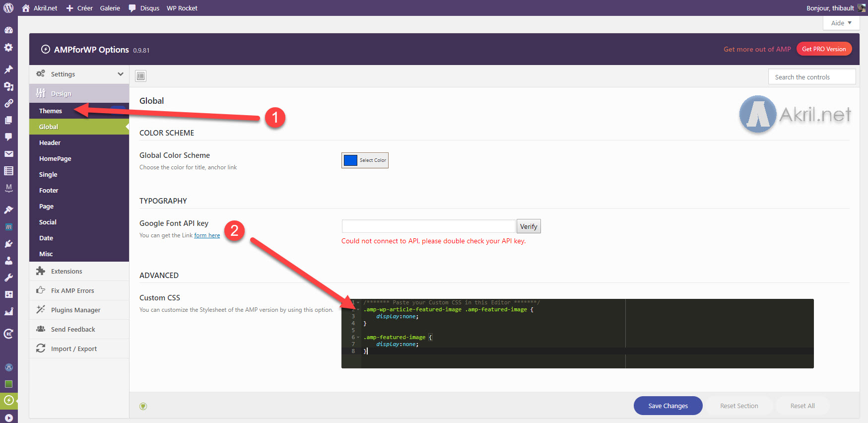Click the Reset Section button
Screen dimensions: 868x423
[x=739, y=406]
